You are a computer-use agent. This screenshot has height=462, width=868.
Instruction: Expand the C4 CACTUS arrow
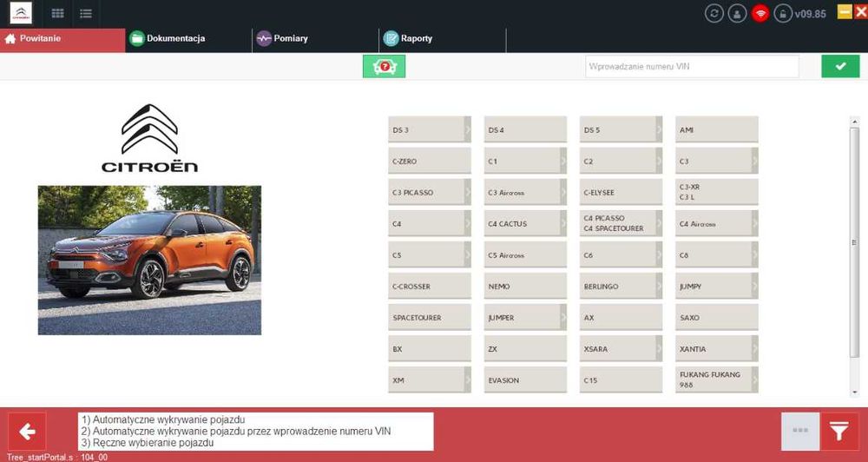click(563, 224)
